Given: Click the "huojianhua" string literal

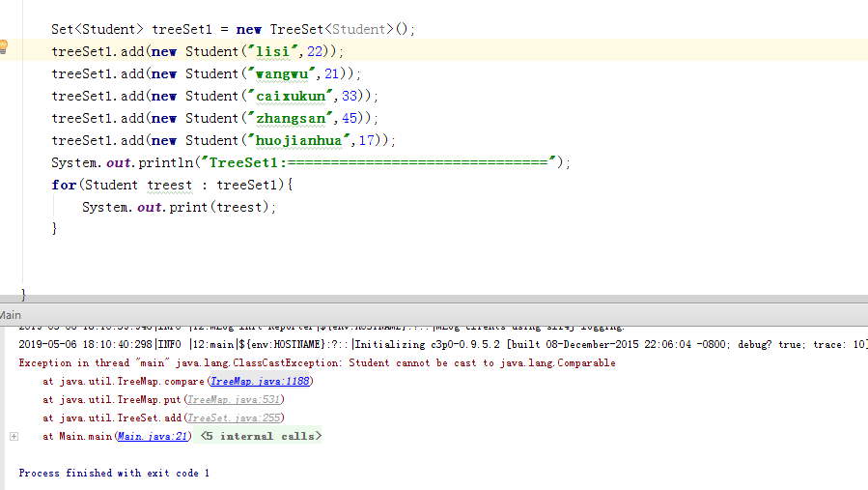Looking at the screenshot, I should pos(299,140).
